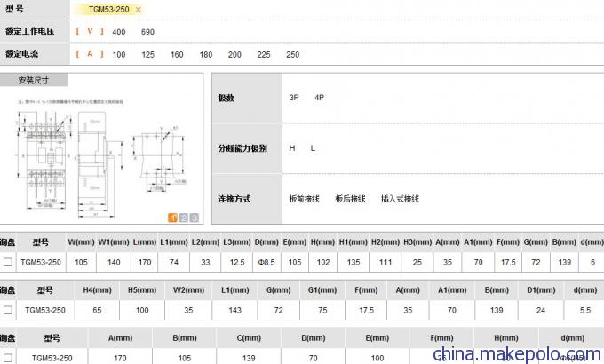Click the W1(mm) column header

point(114,242)
